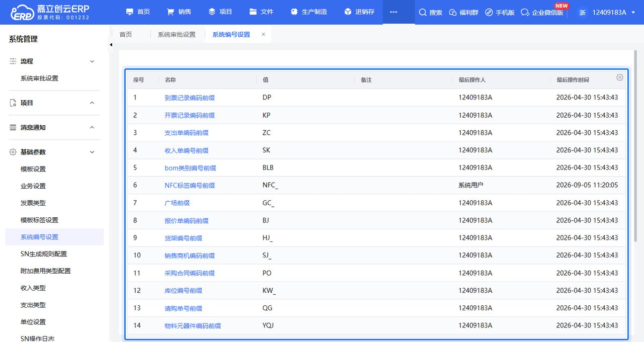The height and width of the screenshot is (342, 644).
Task: Open the more menu with three dots
Action: coord(393,12)
